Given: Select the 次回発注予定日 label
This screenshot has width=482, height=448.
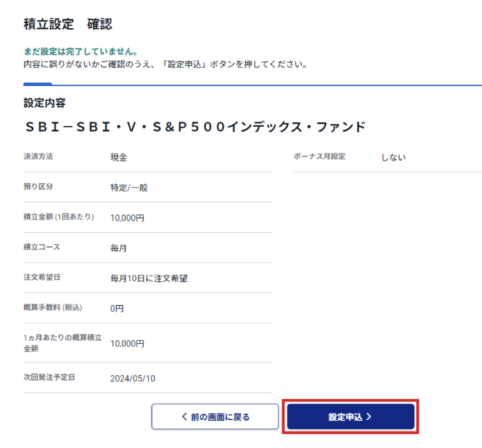Looking at the screenshot, I should [x=49, y=377].
